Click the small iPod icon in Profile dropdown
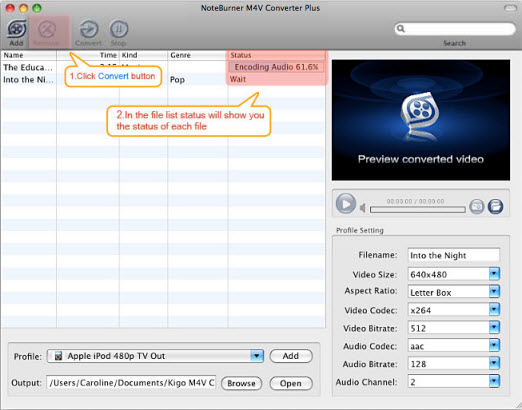The image size is (522, 410). (x=58, y=356)
